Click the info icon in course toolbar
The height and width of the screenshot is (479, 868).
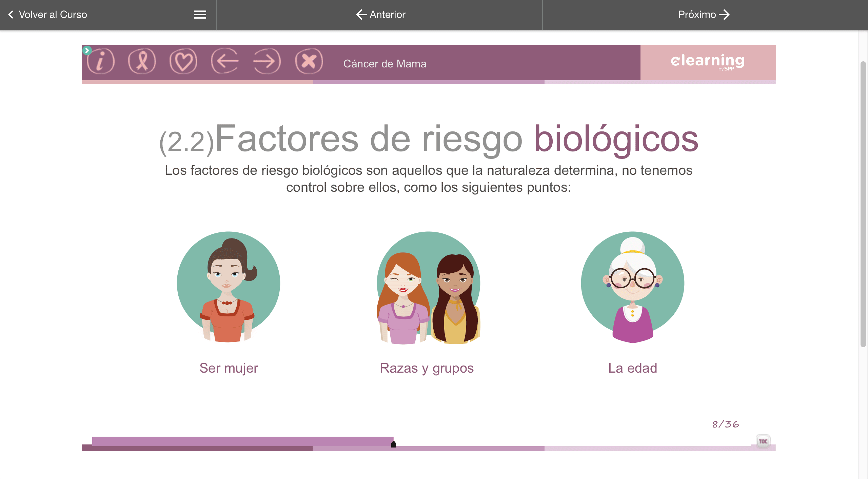(101, 61)
